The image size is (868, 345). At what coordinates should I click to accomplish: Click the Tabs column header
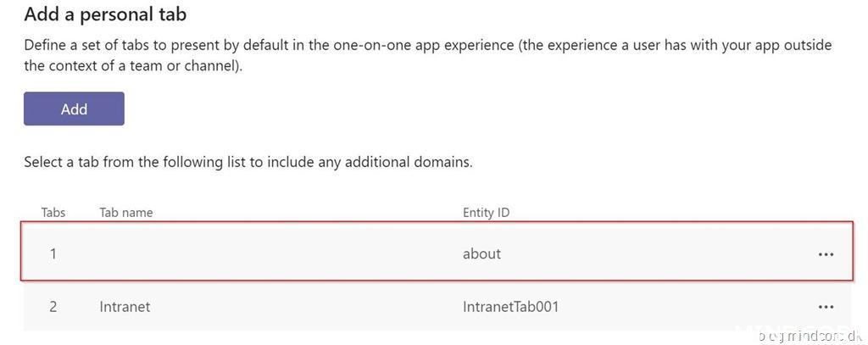(x=53, y=212)
